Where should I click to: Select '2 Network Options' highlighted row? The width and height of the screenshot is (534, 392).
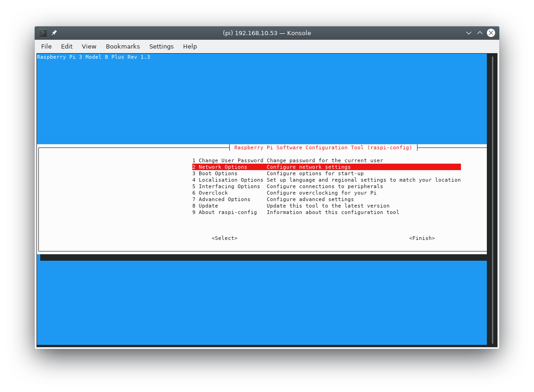(326, 167)
